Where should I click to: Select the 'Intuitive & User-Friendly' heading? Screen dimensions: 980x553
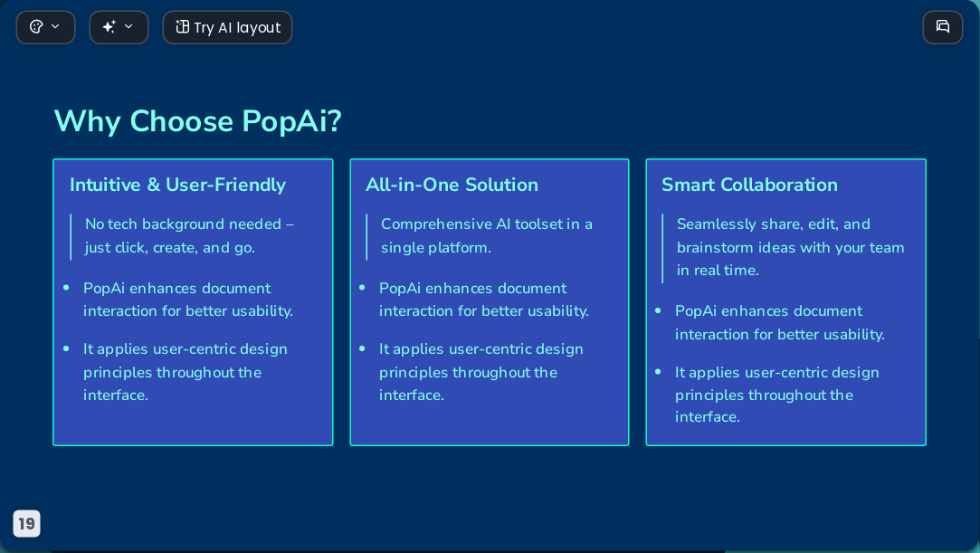(177, 185)
